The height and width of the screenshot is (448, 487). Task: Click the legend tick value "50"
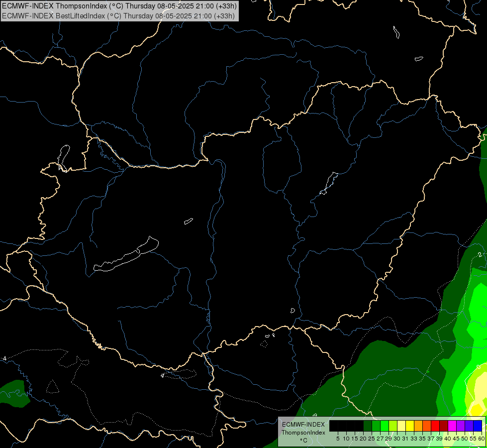tap(464, 439)
